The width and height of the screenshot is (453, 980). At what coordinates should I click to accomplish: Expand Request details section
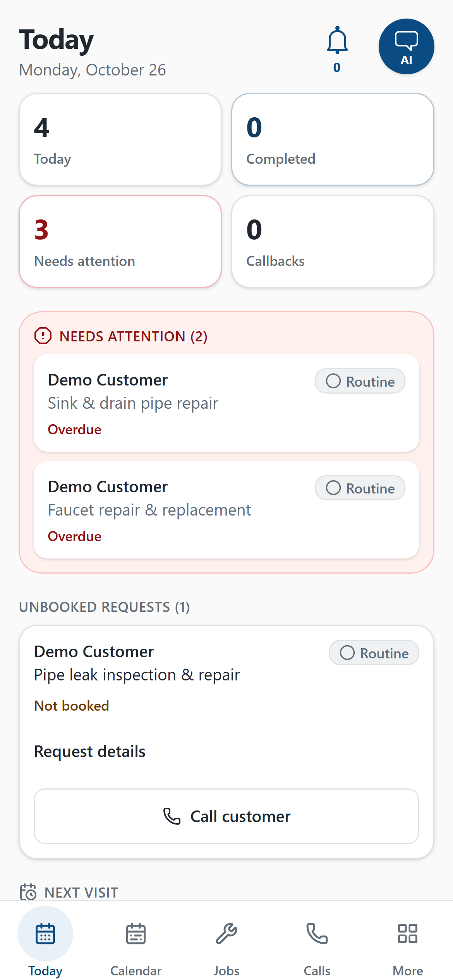coord(90,751)
